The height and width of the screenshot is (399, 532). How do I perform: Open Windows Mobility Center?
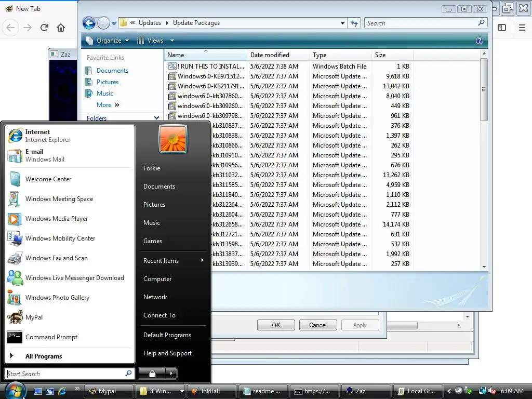70,238
